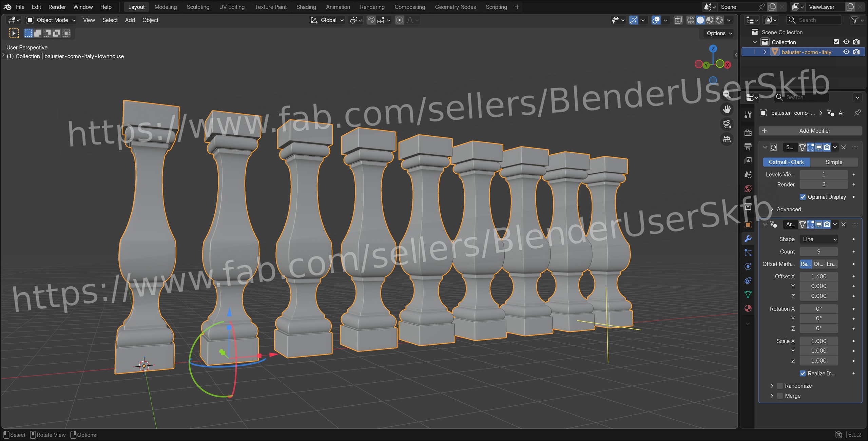Open the Shape Line dropdown

click(819, 239)
